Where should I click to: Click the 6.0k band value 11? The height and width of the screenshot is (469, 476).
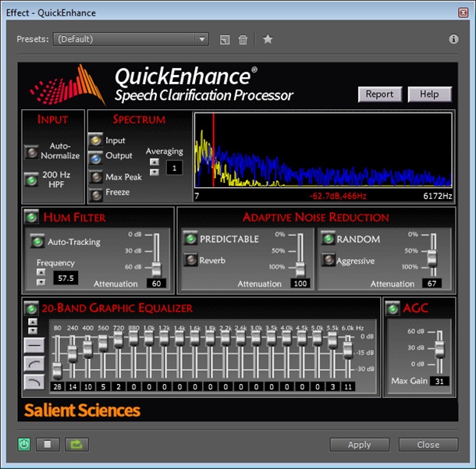[348, 386]
